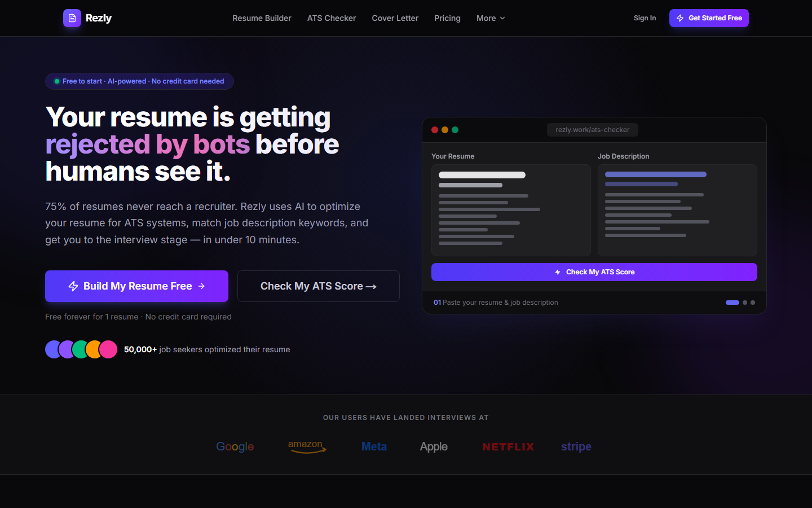Click the lightning icon in Get Started Free
The height and width of the screenshot is (508, 812).
pyautogui.click(x=680, y=18)
